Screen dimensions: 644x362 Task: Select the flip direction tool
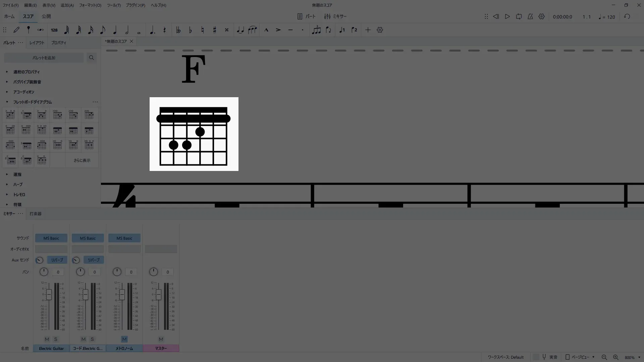click(x=328, y=30)
